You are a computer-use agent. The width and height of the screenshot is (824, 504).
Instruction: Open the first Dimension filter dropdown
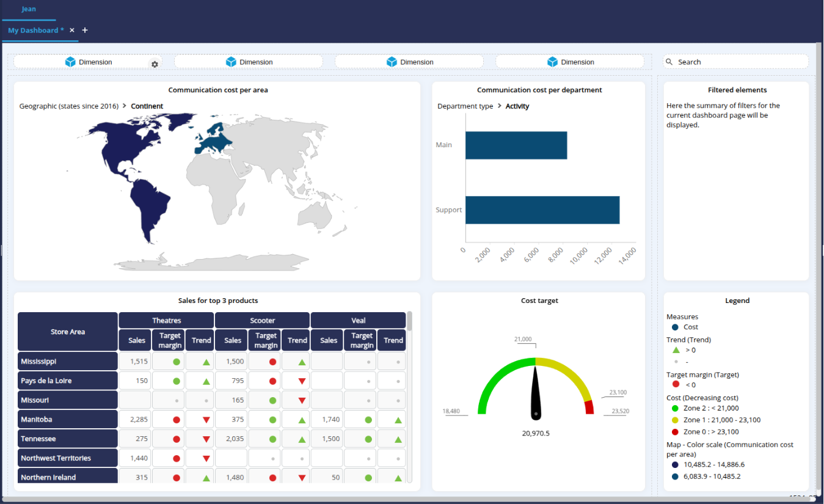coord(89,62)
